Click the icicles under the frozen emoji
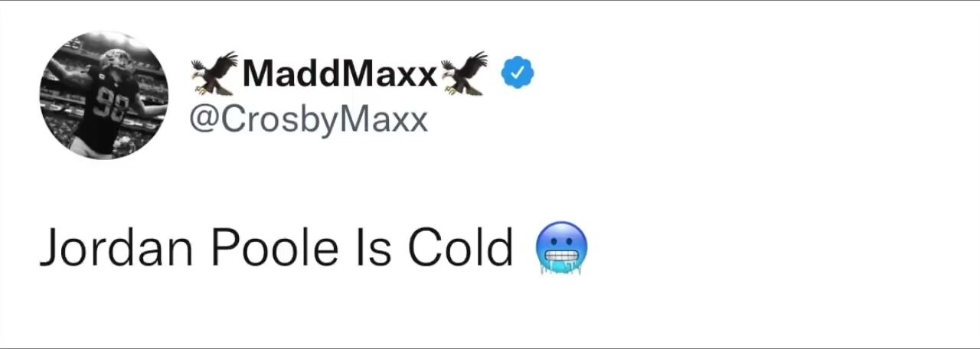 pyautogui.click(x=563, y=267)
